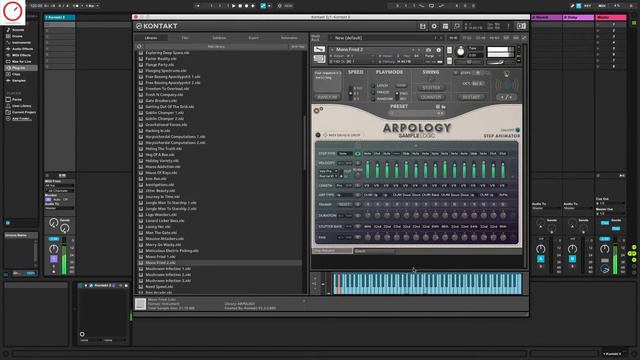The width and height of the screenshot is (640, 360).
Task: Open LENGTH value dropdown
Action: (x=344, y=186)
